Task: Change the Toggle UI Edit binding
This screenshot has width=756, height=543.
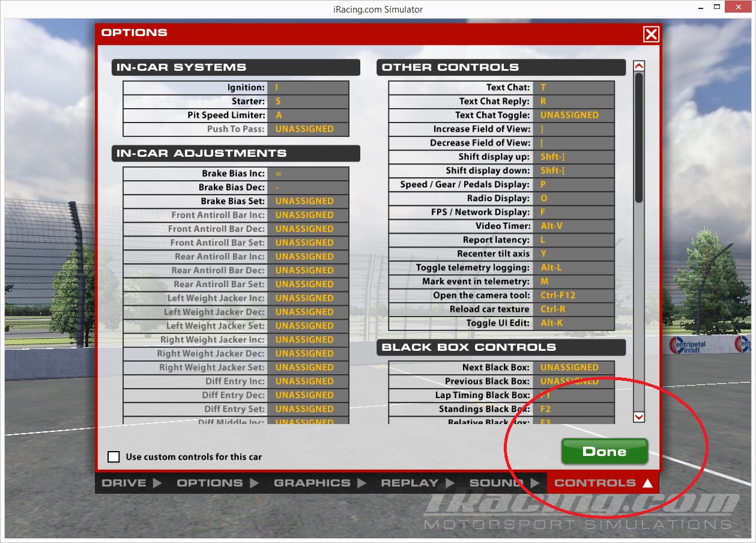Action: coord(573,323)
